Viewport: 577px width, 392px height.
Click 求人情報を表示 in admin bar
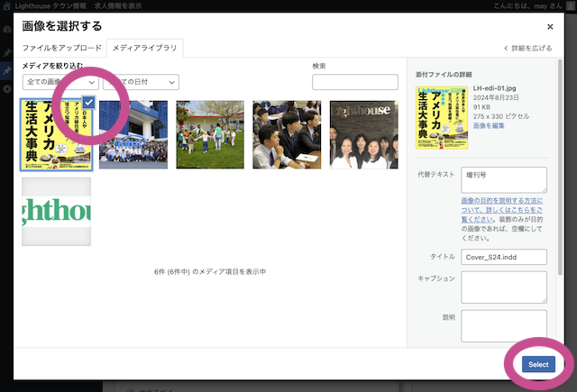[118, 6]
